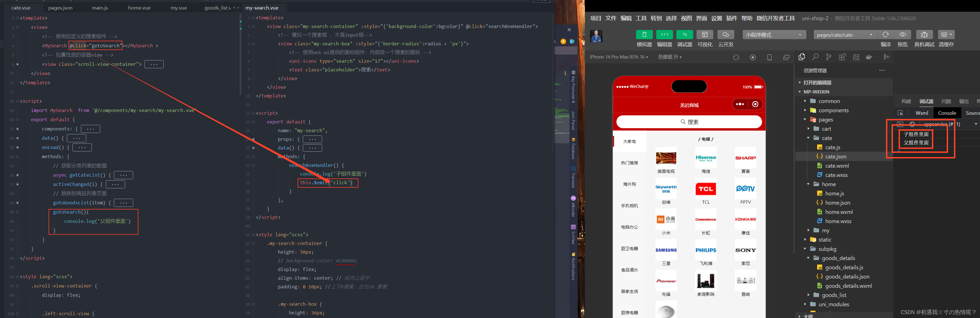Switch to the Wxml debugger tab
This screenshot has width=980, height=318.
tap(922, 113)
